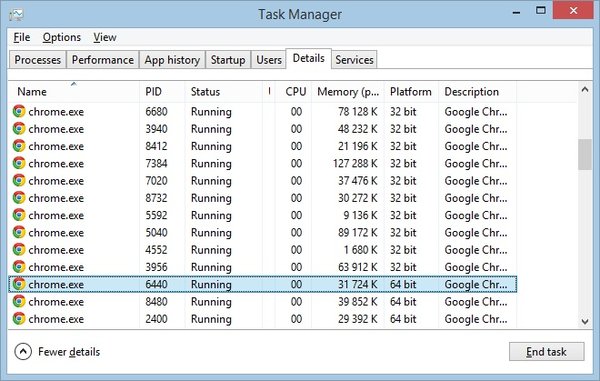
Task: Click Chrome icon for PID 6680
Action: 19,111
